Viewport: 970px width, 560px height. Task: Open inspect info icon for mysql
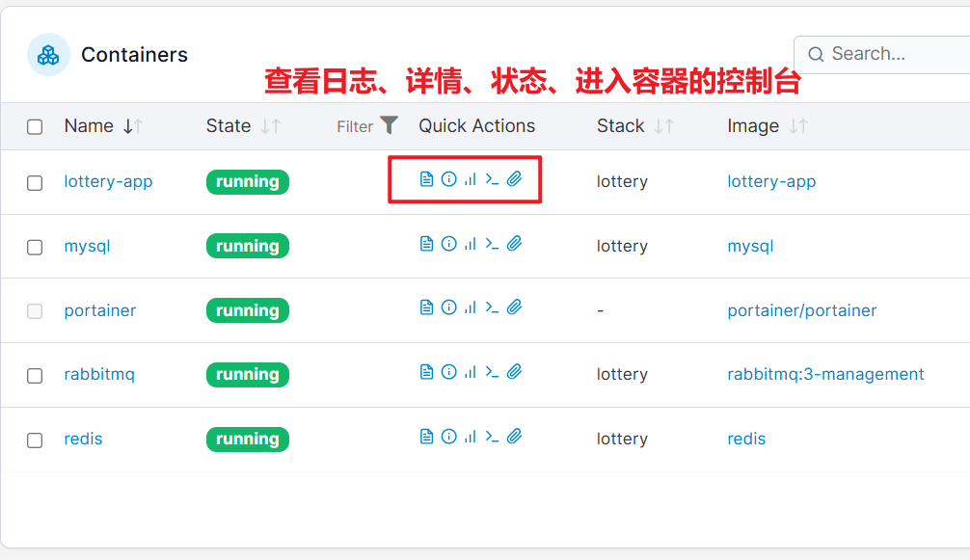click(448, 244)
